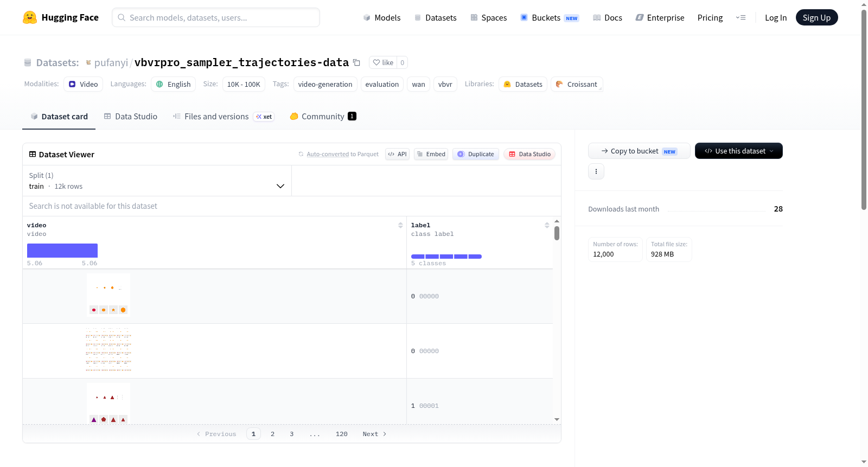
Task: Click the vbvr tag
Action: (x=445, y=84)
